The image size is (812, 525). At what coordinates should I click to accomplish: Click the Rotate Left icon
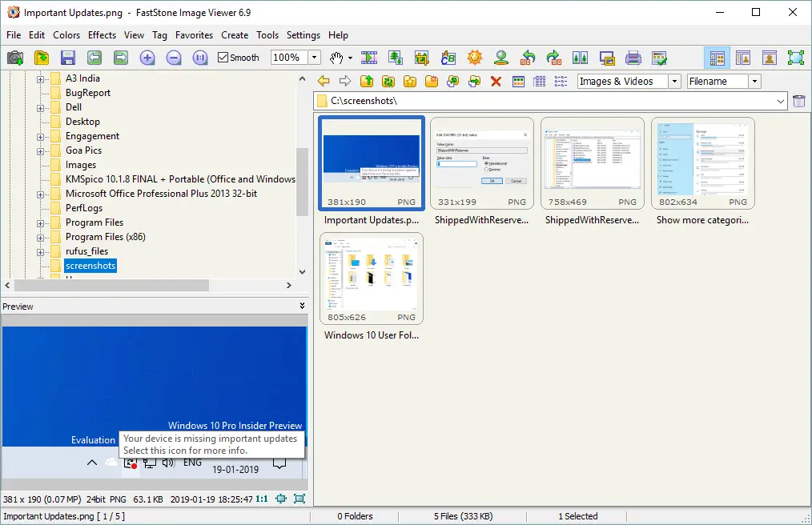click(528, 58)
